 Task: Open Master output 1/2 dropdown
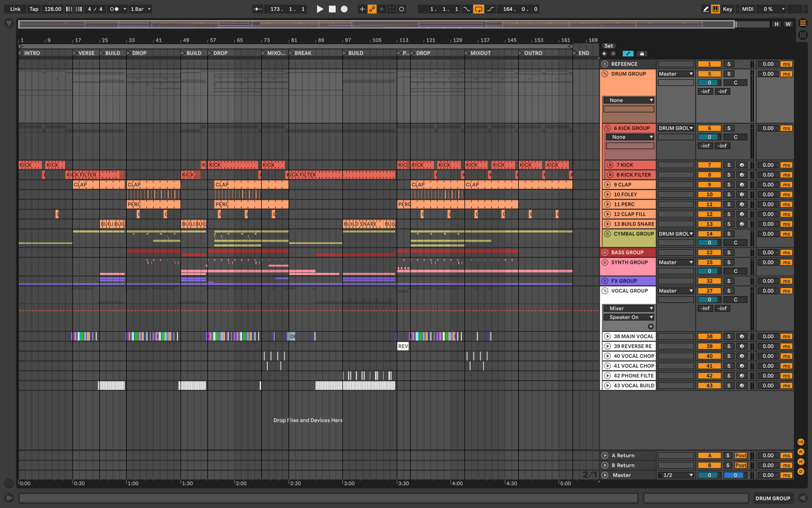click(x=675, y=475)
